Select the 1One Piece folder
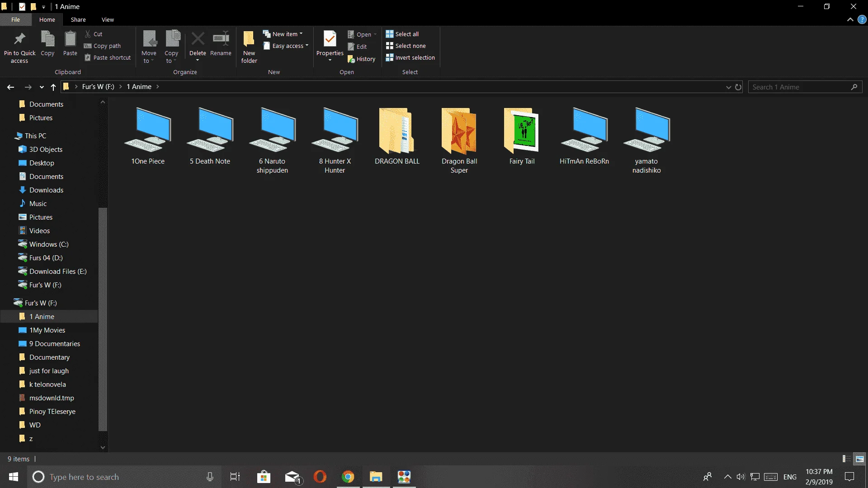 [148, 136]
